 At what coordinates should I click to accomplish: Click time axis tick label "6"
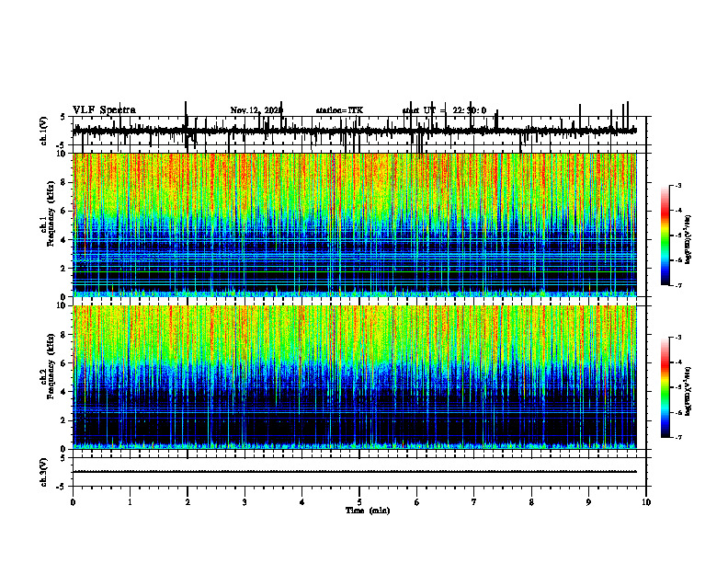point(417,502)
